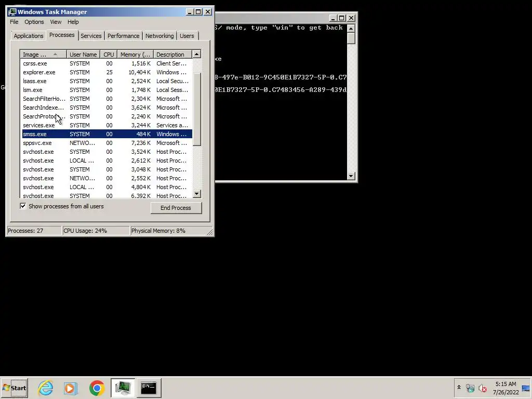Screen dimensions: 532x399
Task: Click the Start button
Action: 15,388
